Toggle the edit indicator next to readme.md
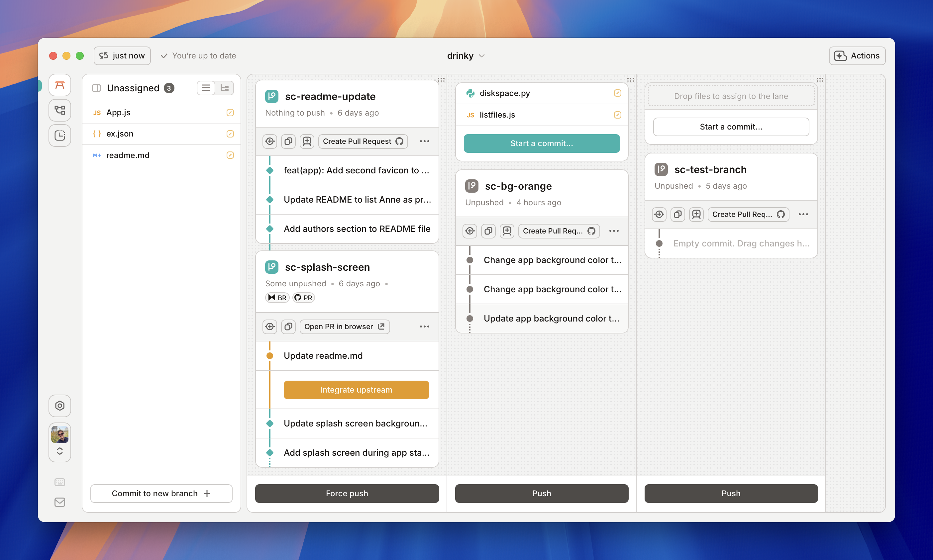Screen dimensions: 933x560 coord(230,155)
